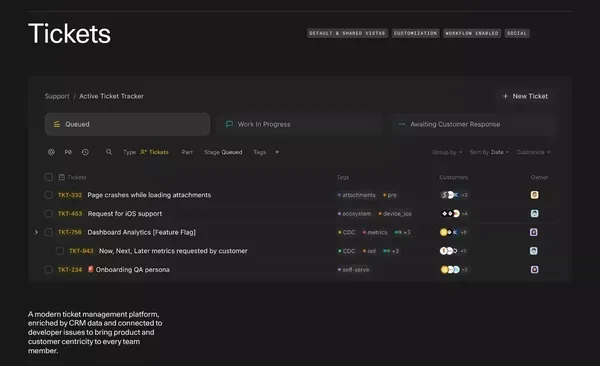Click customer avatars in TKT-756 row
The image size is (600, 366).
point(453,232)
